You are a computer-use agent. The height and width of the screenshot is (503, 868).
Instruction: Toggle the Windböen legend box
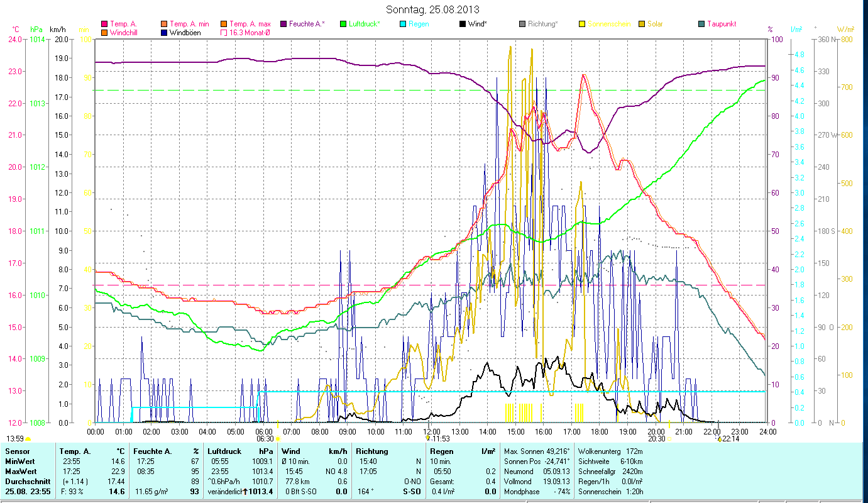click(165, 33)
